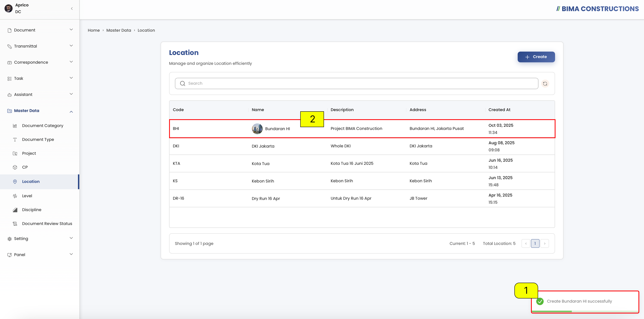Open the Level master data page

point(27,196)
